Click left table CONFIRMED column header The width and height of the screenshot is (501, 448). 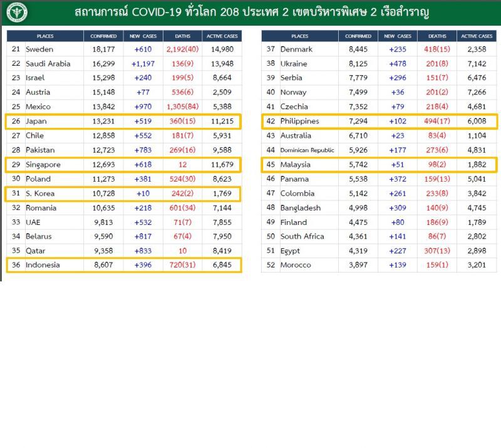pos(103,36)
